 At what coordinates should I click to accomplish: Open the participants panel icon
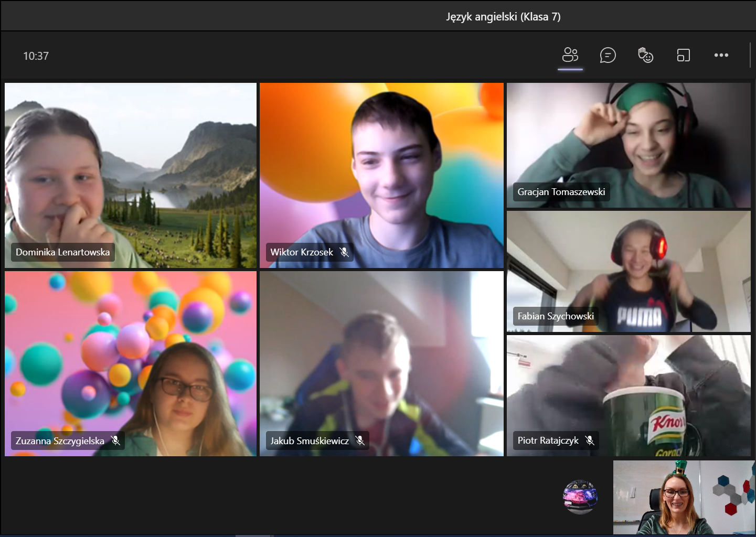point(570,55)
